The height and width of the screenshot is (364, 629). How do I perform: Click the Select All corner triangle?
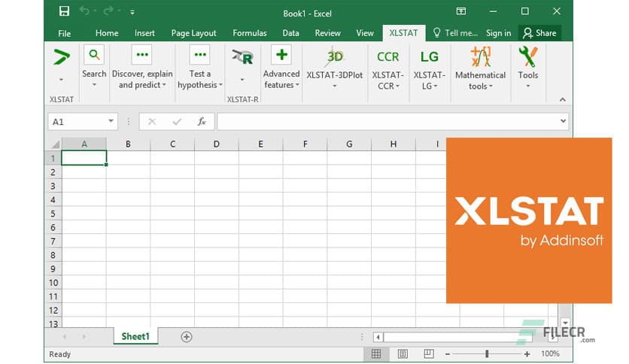pos(56,144)
